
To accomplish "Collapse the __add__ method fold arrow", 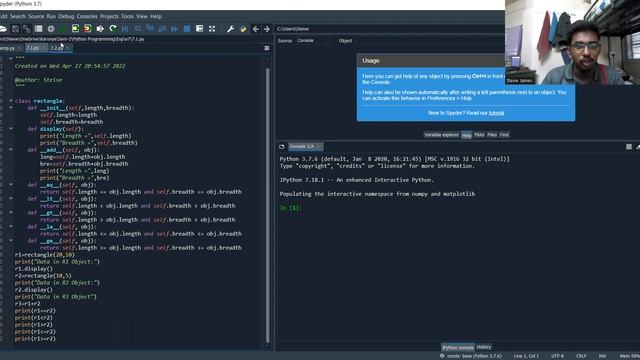I will click(11, 150).
